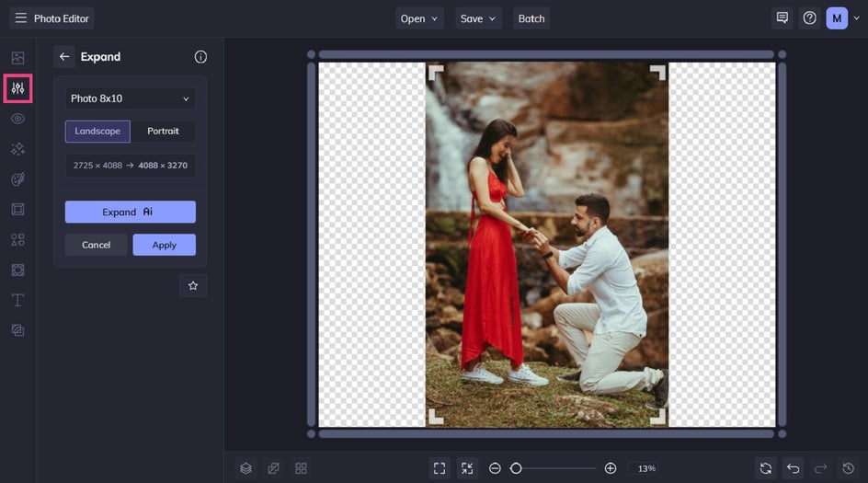Image resolution: width=868 pixels, height=483 pixels.
Task: Click top-right crop corner handle on photo
Action: (658, 72)
